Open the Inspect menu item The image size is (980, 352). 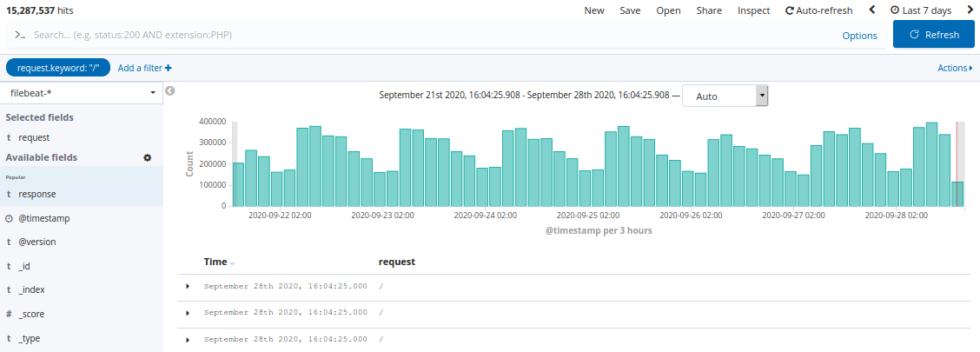pyautogui.click(x=753, y=10)
